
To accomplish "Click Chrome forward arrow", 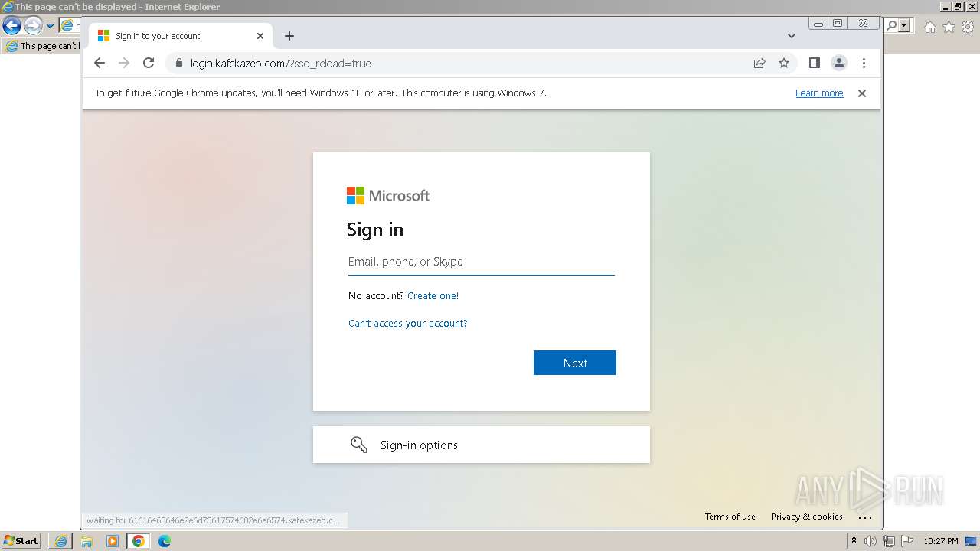I will click(x=124, y=64).
